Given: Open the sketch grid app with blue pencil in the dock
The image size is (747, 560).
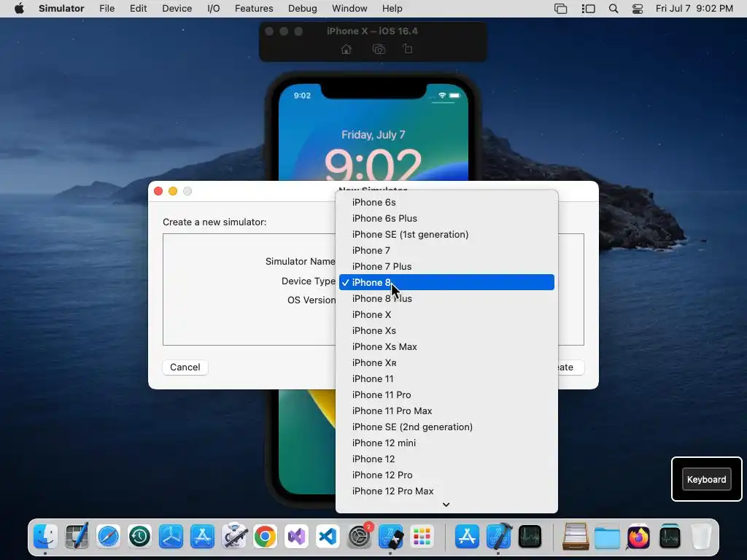Looking at the screenshot, I should tap(77, 537).
